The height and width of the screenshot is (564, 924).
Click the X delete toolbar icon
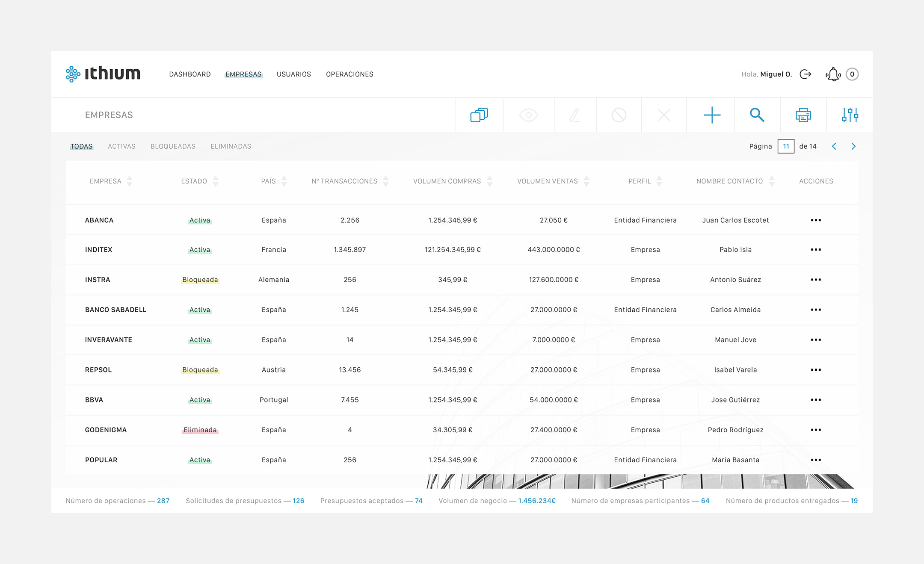(664, 115)
